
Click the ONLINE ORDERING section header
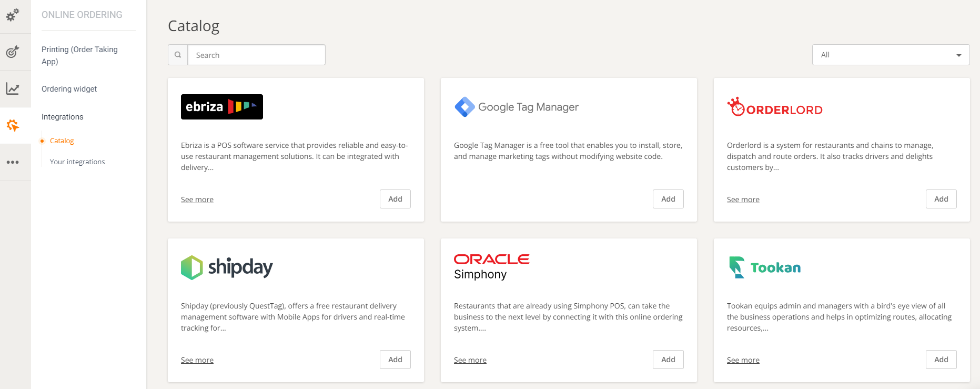click(x=82, y=15)
